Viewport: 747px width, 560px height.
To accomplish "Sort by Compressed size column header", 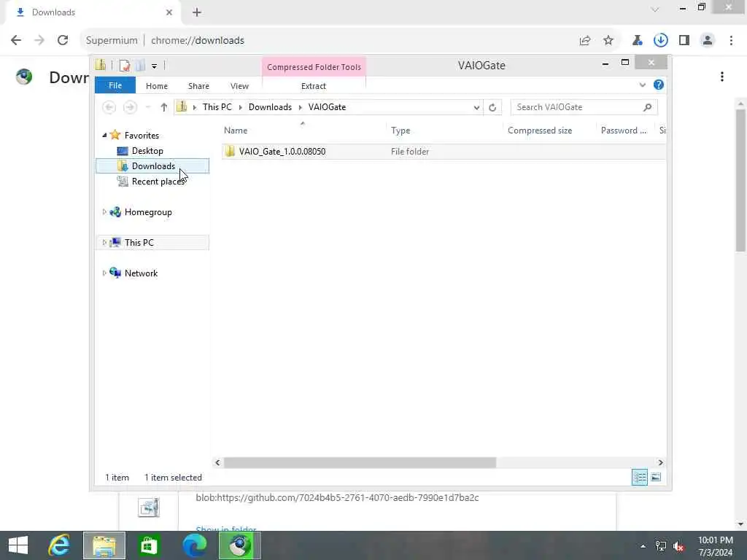I will pyautogui.click(x=540, y=131).
